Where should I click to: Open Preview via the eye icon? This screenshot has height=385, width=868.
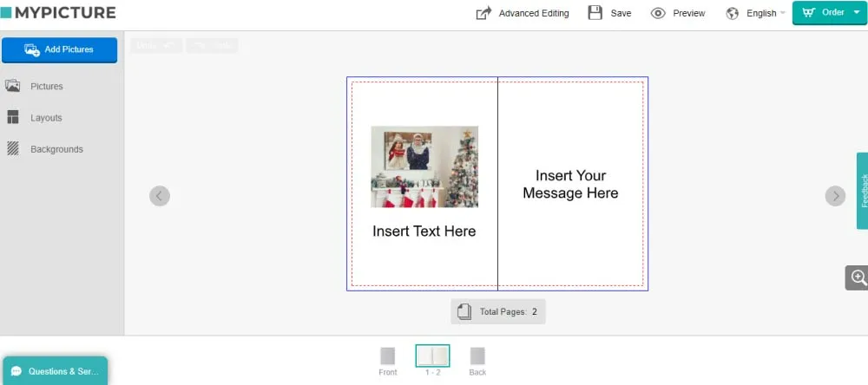pyautogui.click(x=658, y=13)
